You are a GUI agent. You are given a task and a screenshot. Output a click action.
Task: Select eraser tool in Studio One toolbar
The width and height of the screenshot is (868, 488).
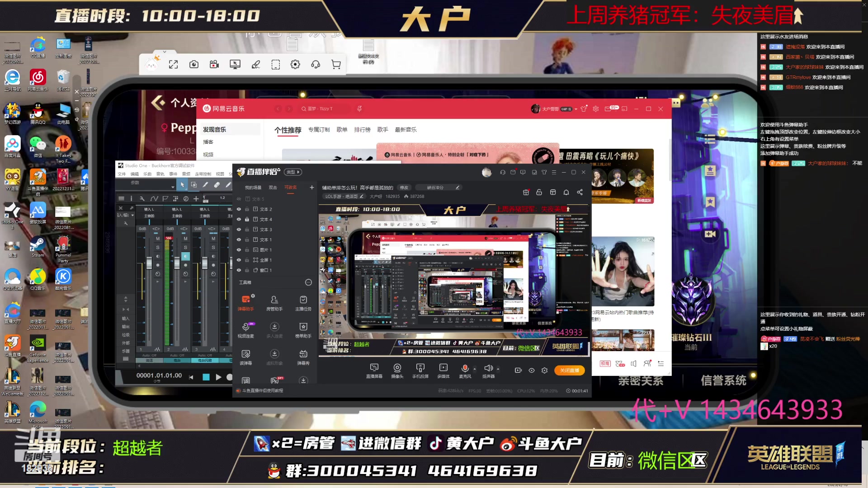tap(217, 184)
